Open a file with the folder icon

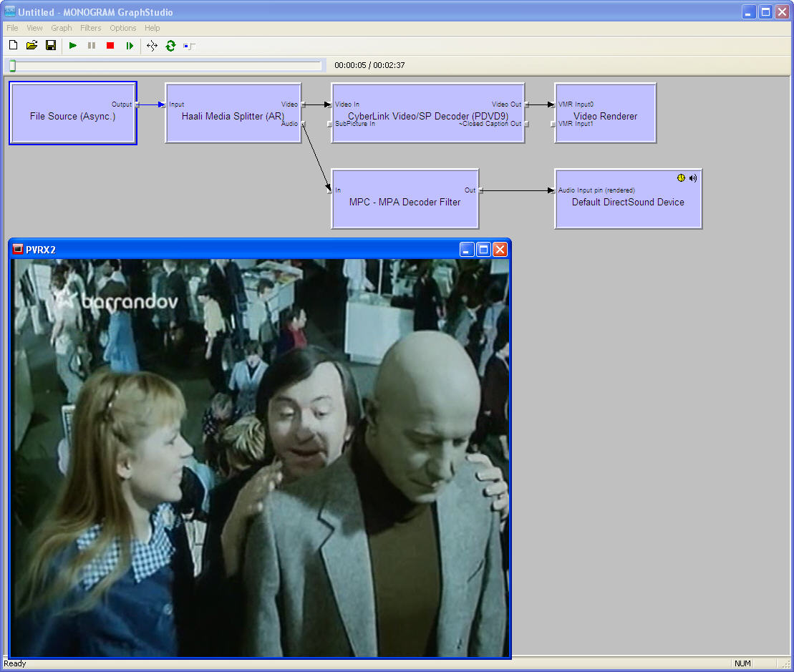point(32,46)
